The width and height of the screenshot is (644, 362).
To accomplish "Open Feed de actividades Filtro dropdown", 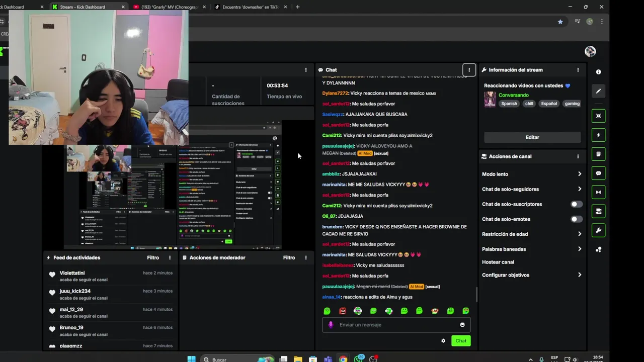I will [153, 257].
